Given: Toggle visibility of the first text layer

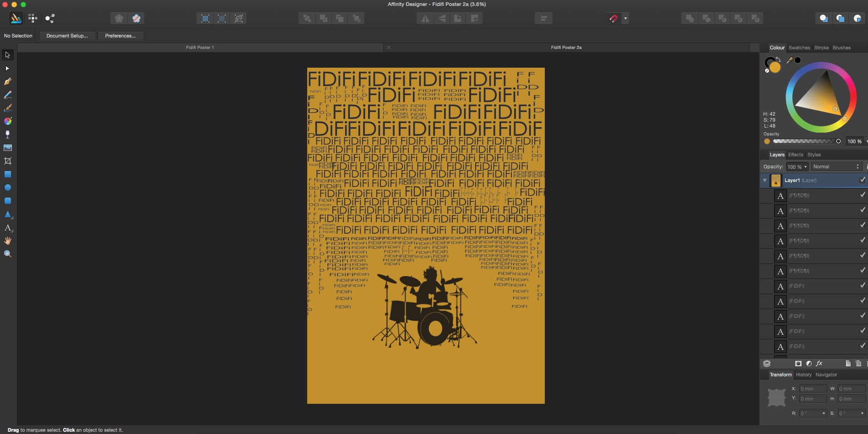Looking at the screenshot, I should click(x=862, y=195).
